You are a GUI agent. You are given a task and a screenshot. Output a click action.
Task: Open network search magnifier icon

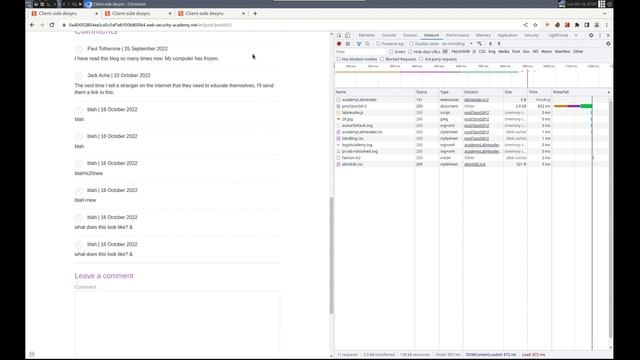coord(367,44)
